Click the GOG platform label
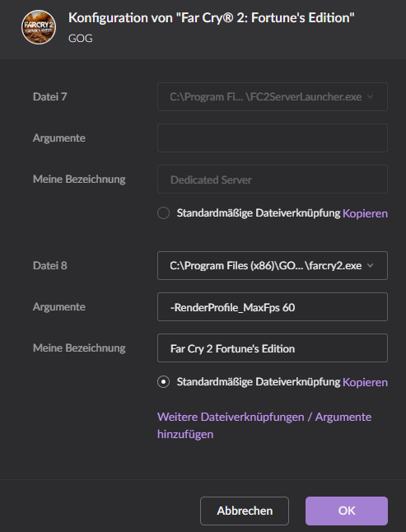Image resolution: width=406 pixels, height=532 pixels. tap(81, 39)
